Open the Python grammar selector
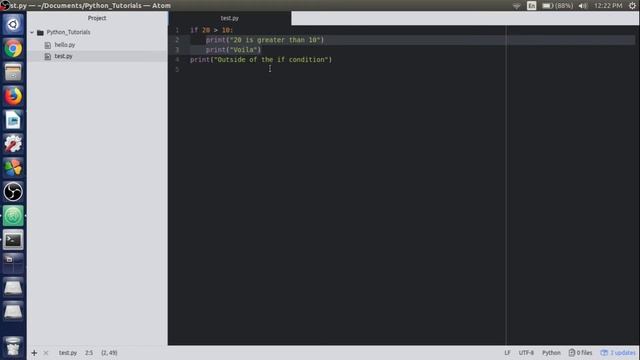This screenshot has height=360, width=640. 551,353
